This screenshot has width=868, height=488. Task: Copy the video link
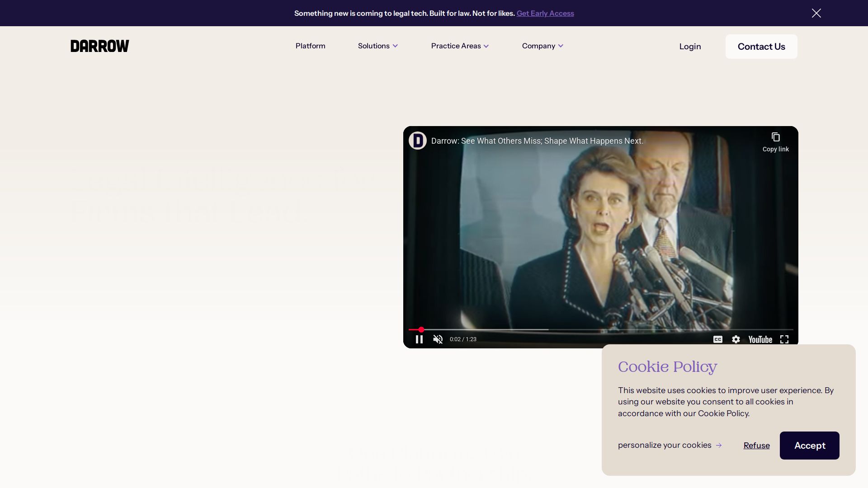point(775,142)
